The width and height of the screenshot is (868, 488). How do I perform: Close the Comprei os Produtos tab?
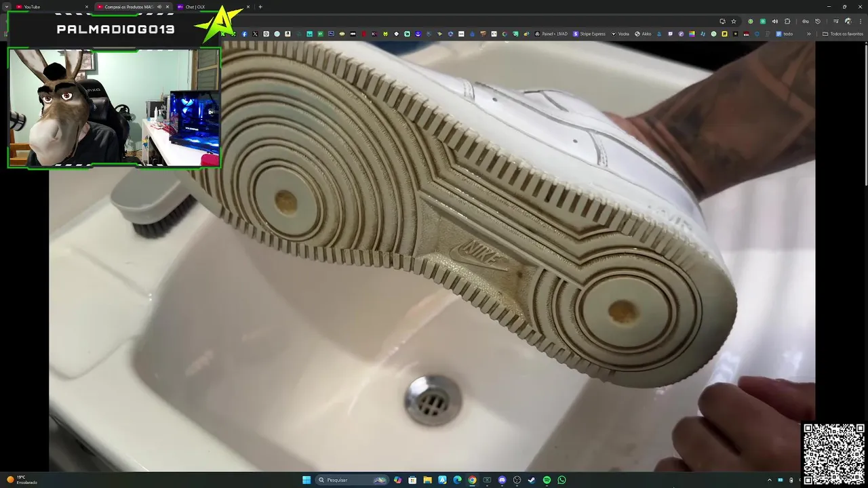(x=167, y=7)
